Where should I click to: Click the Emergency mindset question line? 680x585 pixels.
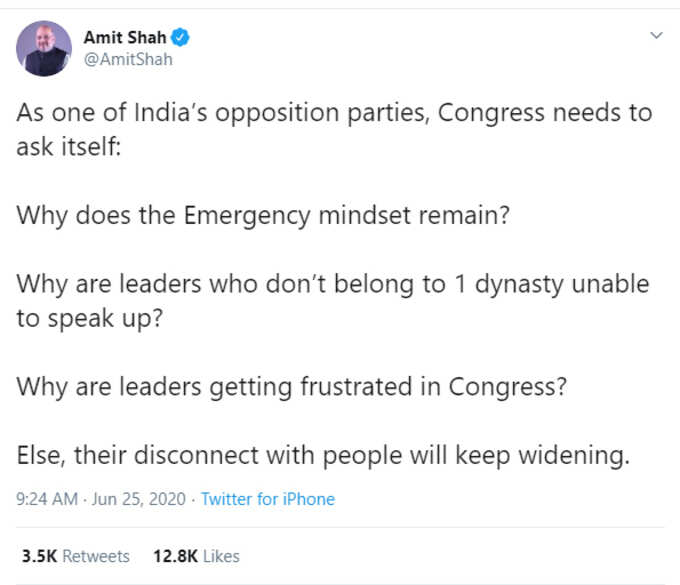click(x=263, y=216)
